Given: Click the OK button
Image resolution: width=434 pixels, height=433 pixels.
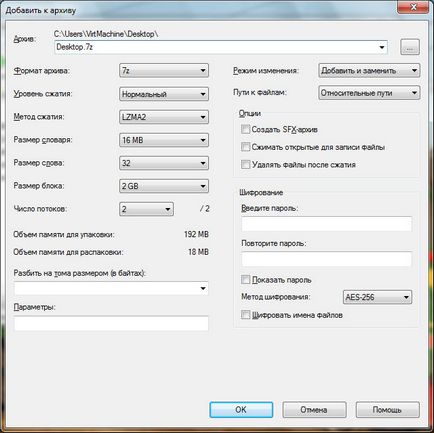Looking at the screenshot, I should point(241,409).
